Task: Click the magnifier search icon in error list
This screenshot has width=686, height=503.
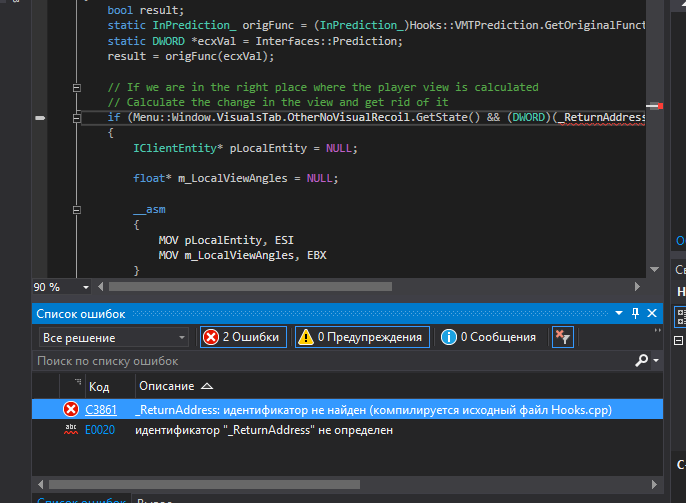Action: tap(641, 361)
